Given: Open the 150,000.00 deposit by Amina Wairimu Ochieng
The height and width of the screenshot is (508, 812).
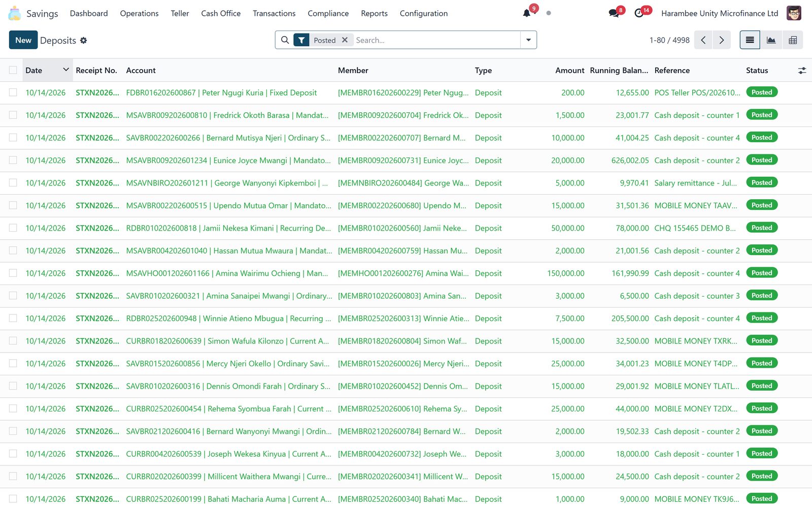Looking at the screenshot, I should point(406,273).
